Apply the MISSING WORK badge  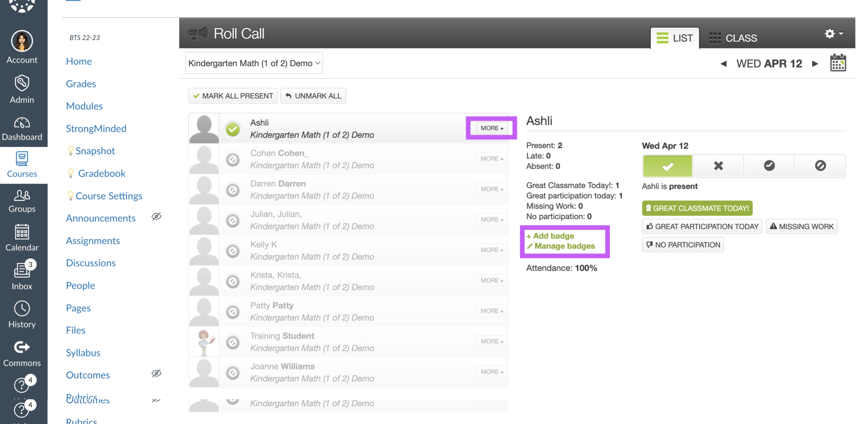click(x=801, y=226)
